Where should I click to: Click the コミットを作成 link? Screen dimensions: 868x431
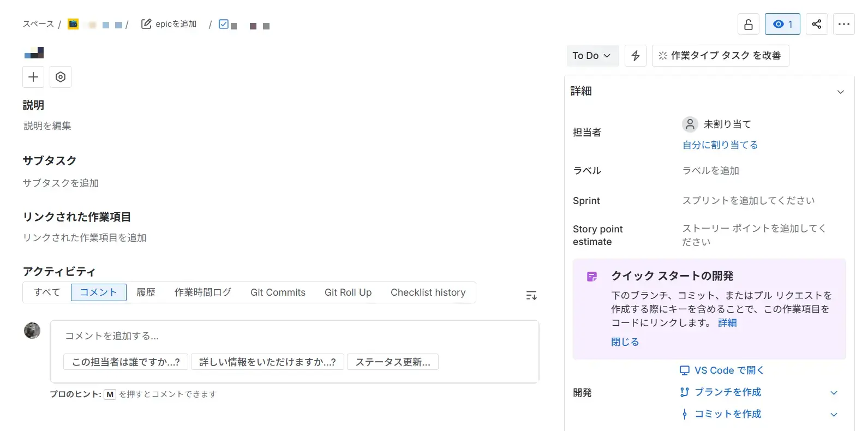point(721,414)
